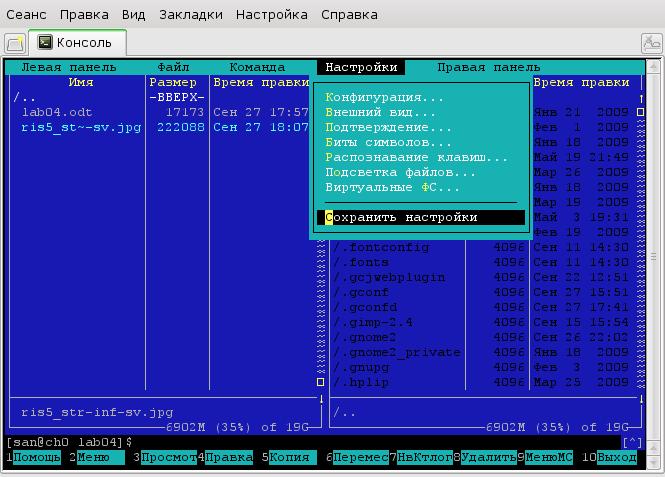The width and height of the screenshot is (665, 477).
Task: Open the Справка menu
Action: pos(349,15)
